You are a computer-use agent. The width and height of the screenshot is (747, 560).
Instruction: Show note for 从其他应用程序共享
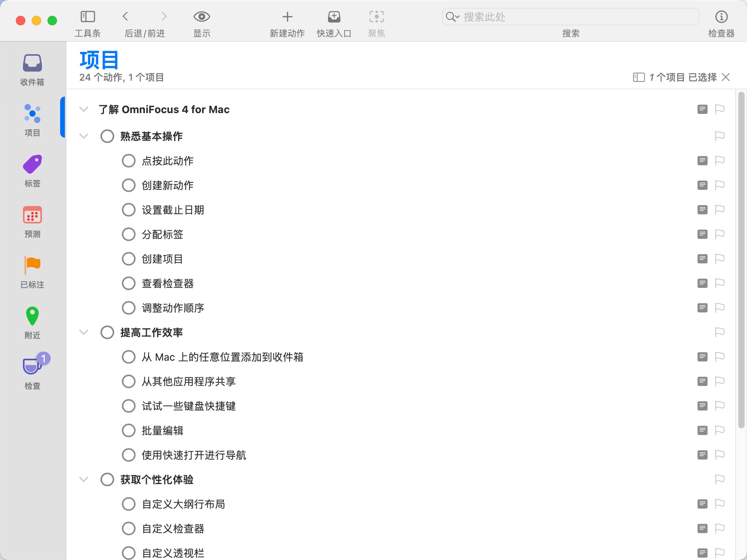702,381
